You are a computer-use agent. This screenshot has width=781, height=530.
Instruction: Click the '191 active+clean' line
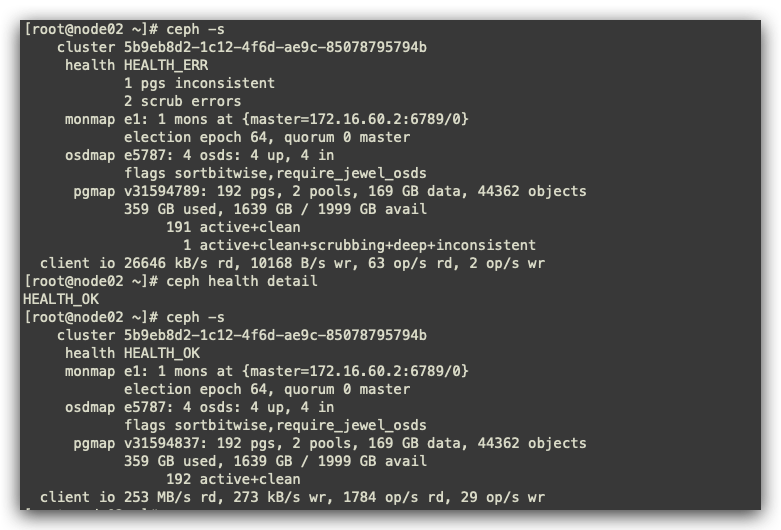click(233, 227)
